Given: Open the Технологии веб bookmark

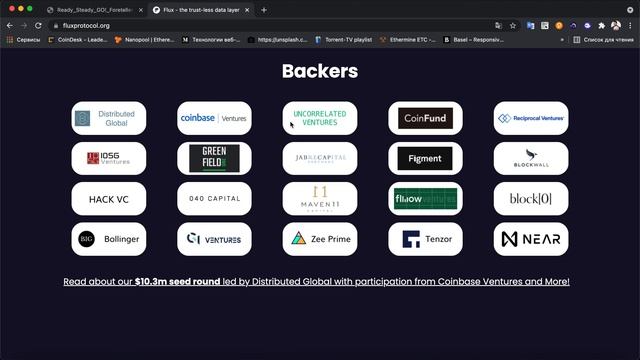Looking at the screenshot, I should coord(211,40).
